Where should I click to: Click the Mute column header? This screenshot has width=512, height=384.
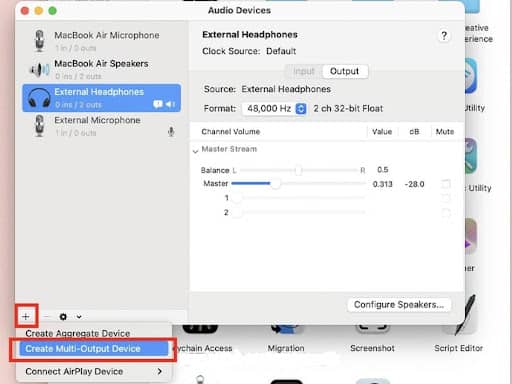445,132
